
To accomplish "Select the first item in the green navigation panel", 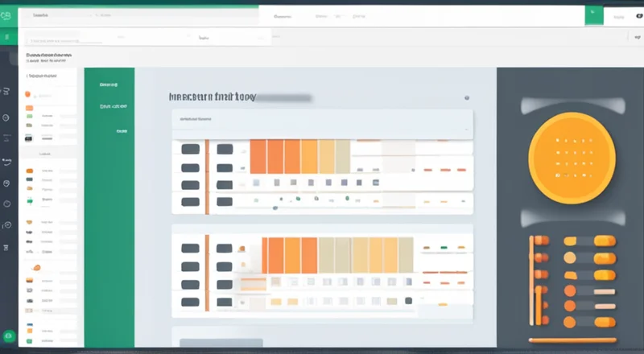I will pyautogui.click(x=109, y=84).
